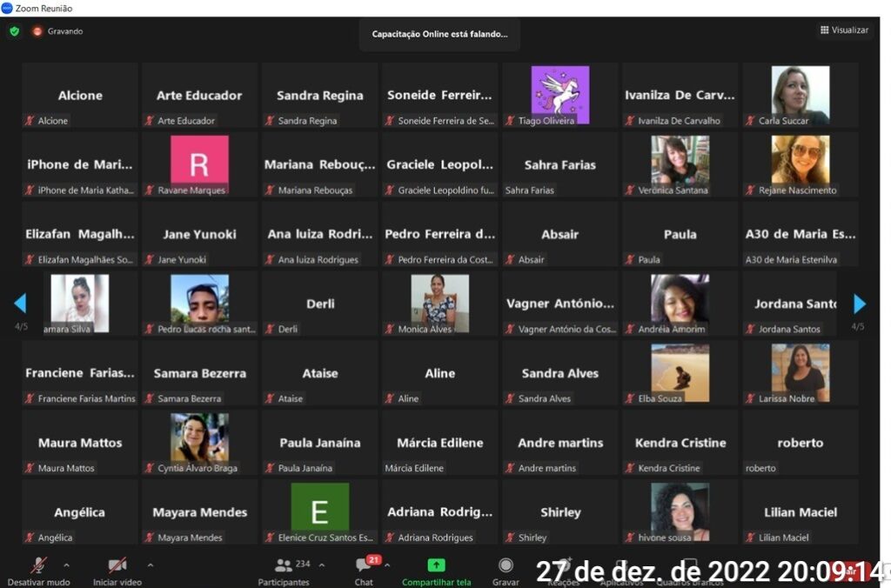Expand video options arrow beside Iniciar vídeo

[x=150, y=565]
